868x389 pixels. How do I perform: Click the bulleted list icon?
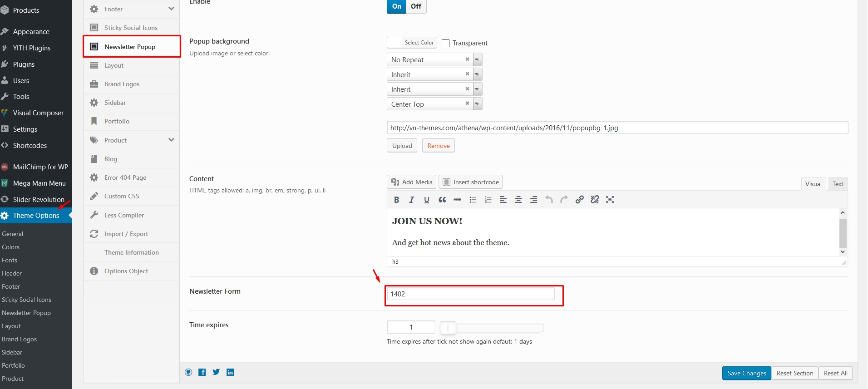(473, 200)
